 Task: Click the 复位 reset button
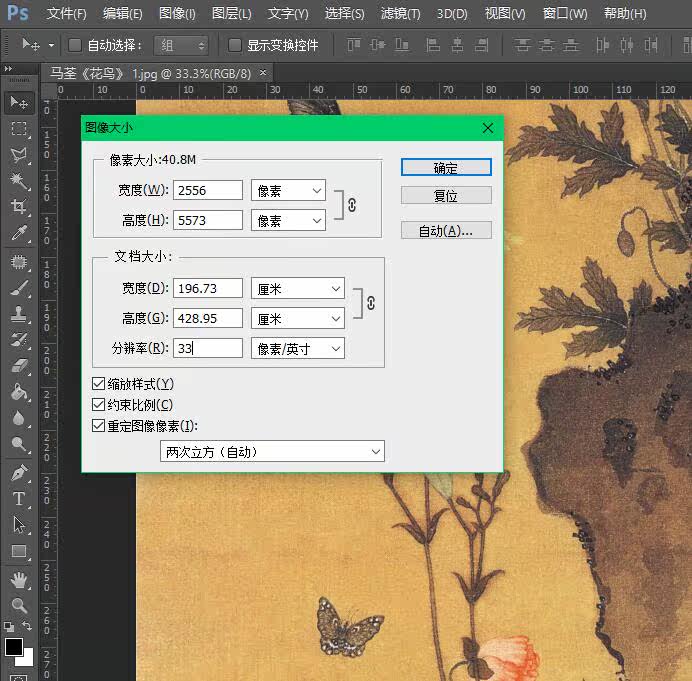pyautogui.click(x=446, y=195)
